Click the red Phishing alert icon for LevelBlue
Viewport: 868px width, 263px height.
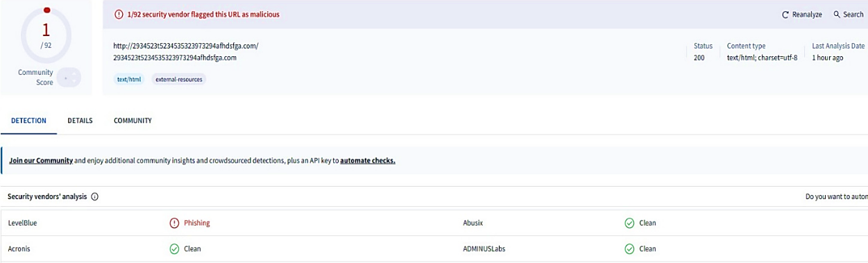[174, 223]
